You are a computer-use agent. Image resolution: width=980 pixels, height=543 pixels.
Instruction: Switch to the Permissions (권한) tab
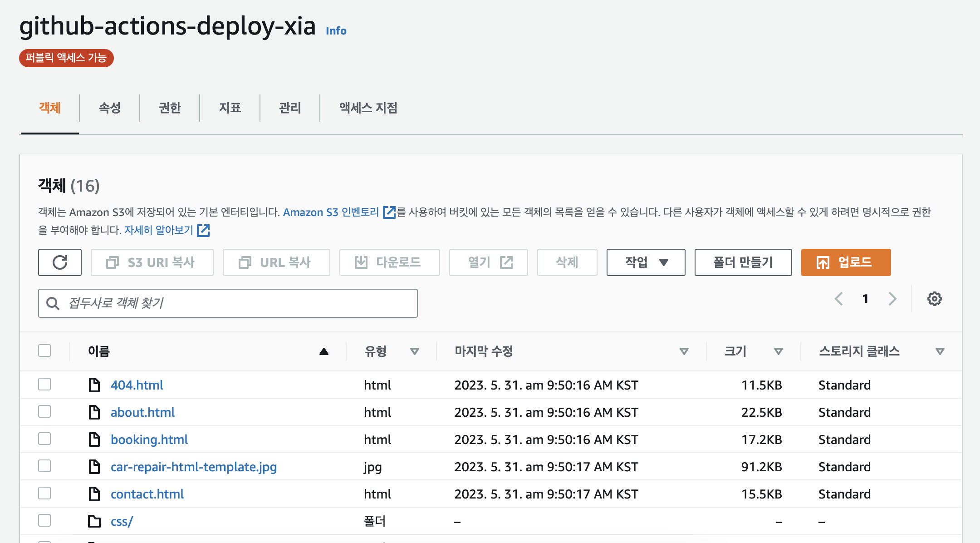tap(170, 108)
